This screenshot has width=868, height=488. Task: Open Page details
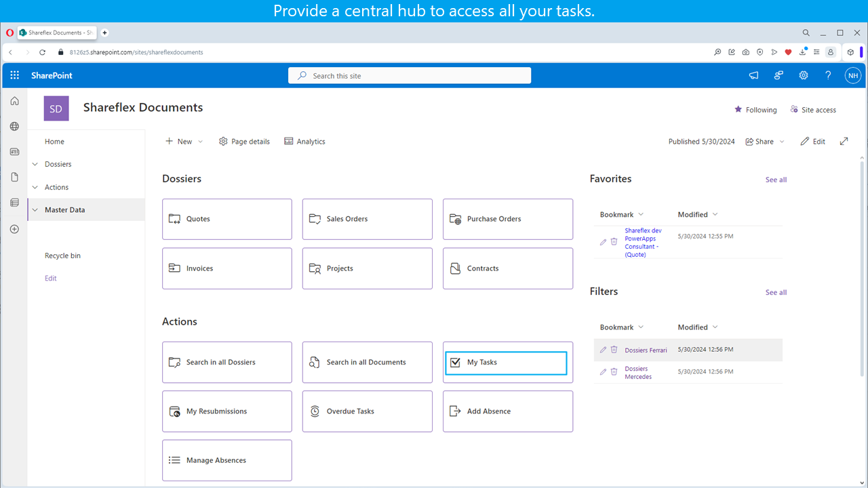click(244, 142)
